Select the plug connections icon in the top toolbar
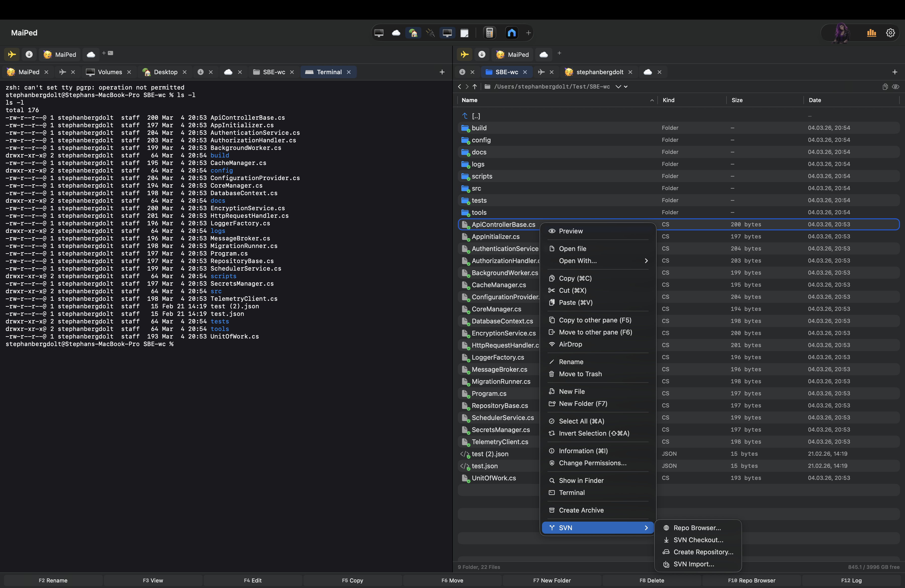This screenshot has height=588, width=905. [430, 33]
